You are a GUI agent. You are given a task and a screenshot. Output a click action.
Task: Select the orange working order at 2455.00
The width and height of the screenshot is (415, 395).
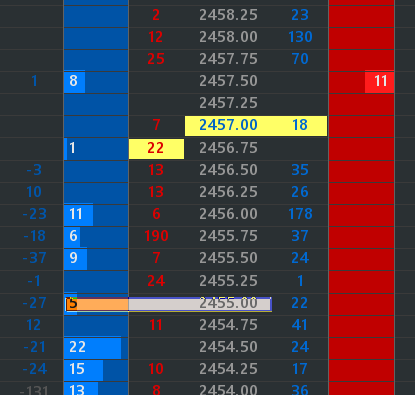[168, 304]
